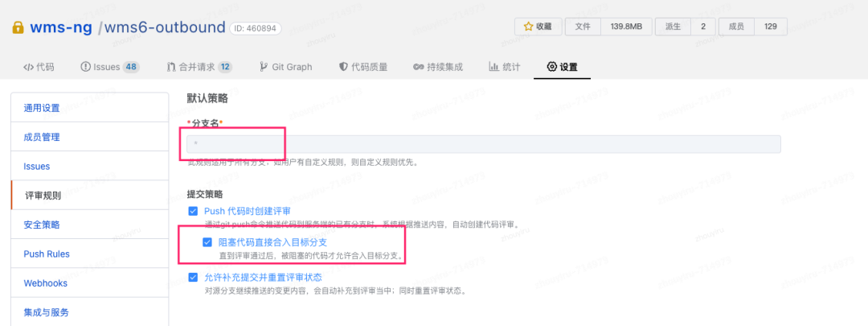
Task: Click the exclamation icon before Issues
Action: click(86, 67)
